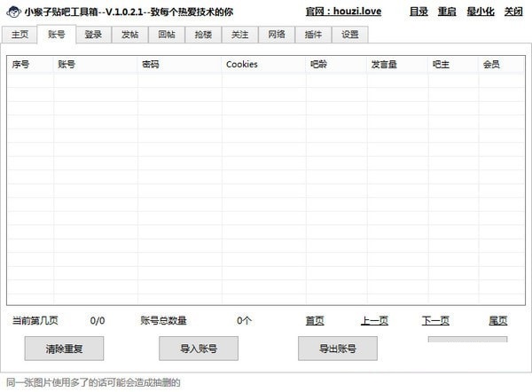Viewport: 532px width, 392px height.
Task: Switch to the 主页 tab
Action: (x=20, y=35)
